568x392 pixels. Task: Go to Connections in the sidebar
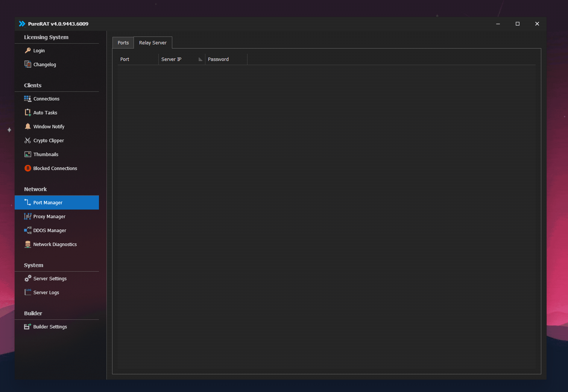pos(57,99)
